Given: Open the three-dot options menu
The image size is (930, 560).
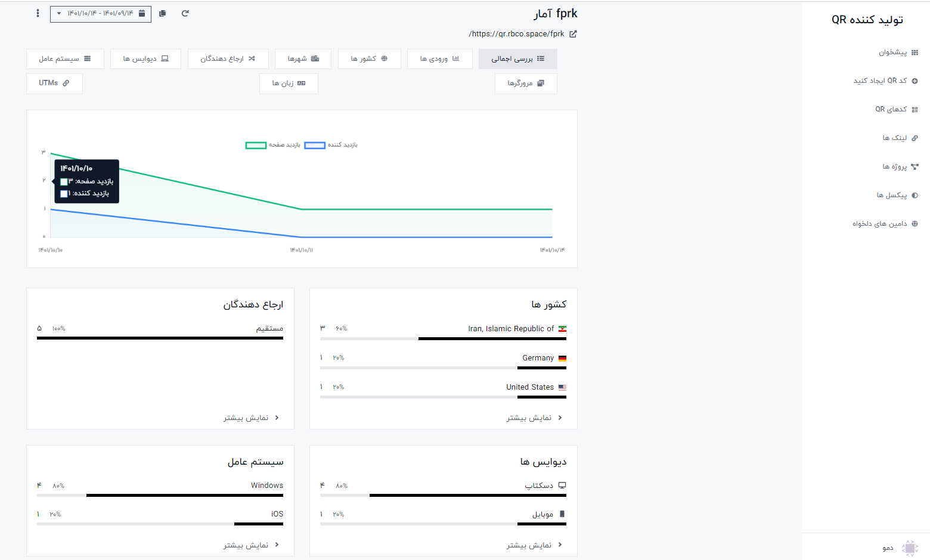Looking at the screenshot, I should pyautogui.click(x=38, y=13).
